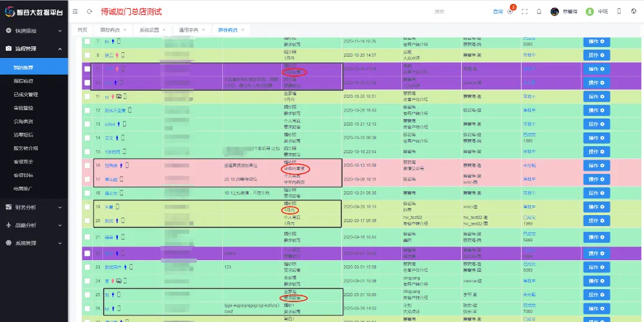Open 已成交管理 in the sidebar
The height and width of the screenshot is (322, 644).
tap(26, 94)
